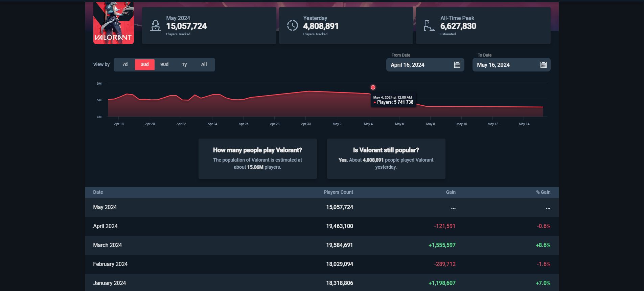Select the March 2024 row label

click(x=107, y=245)
